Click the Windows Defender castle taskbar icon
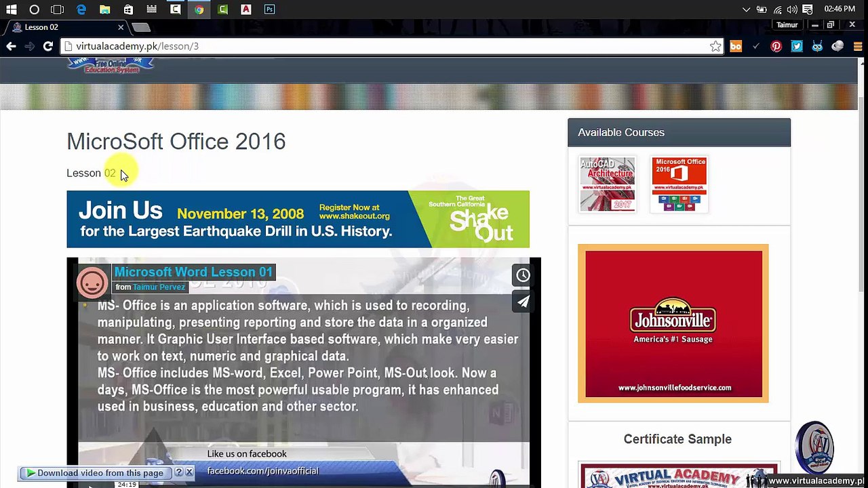The height and width of the screenshot is (488, 868). (152, 9)
